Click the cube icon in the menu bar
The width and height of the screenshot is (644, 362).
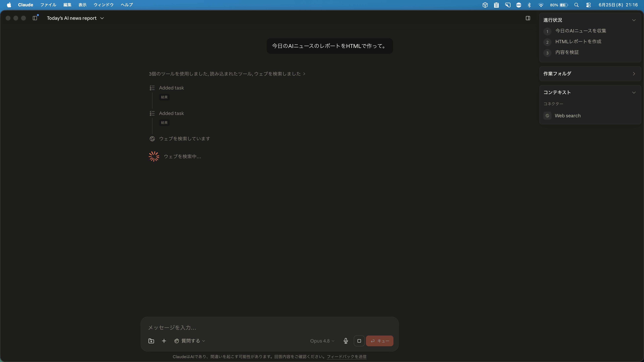485,5
